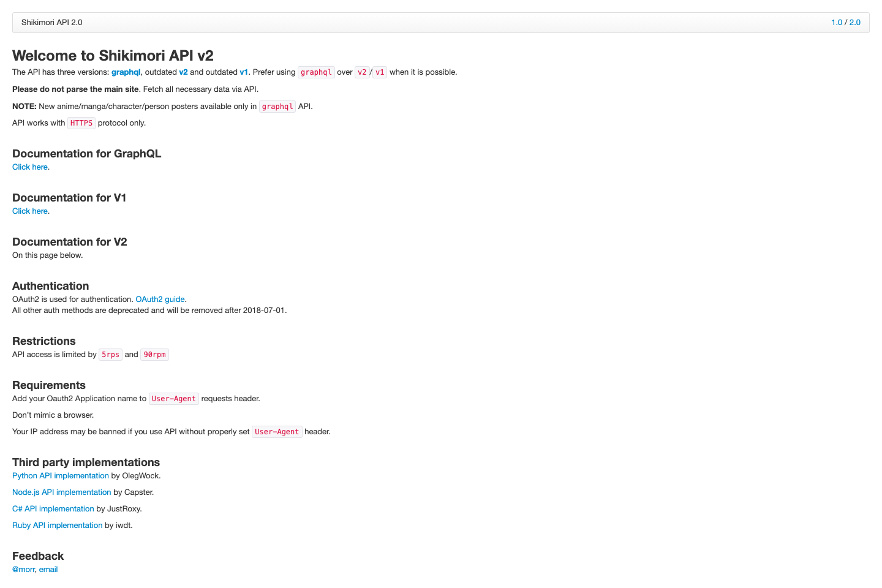The image size is (882, 588).
Task: Switch to API version 2.0
Action: coord(855,22)
